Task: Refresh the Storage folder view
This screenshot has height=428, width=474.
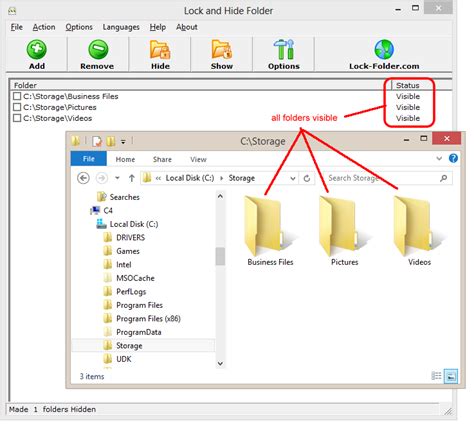Action: (307, 178)
